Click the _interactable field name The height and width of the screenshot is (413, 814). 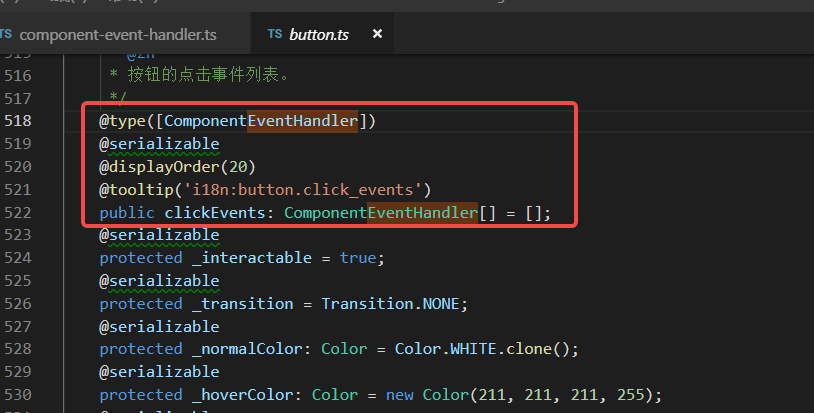point(252,258)
